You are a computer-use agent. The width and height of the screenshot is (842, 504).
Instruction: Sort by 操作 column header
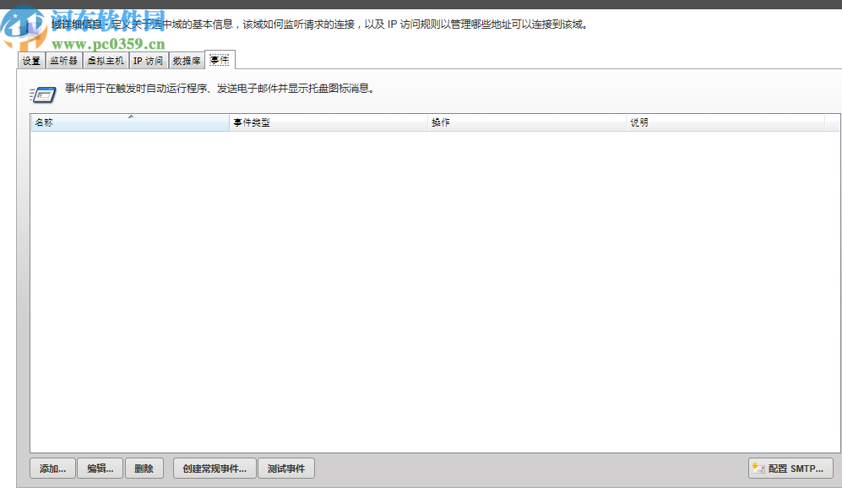(527, 122)
